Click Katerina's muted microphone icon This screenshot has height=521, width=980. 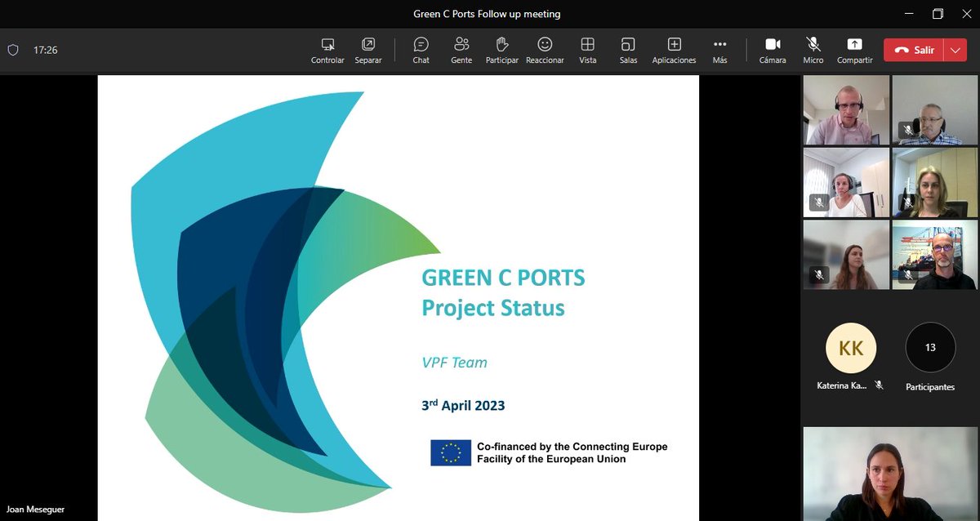pyautogui.click(x=879, y=385)
